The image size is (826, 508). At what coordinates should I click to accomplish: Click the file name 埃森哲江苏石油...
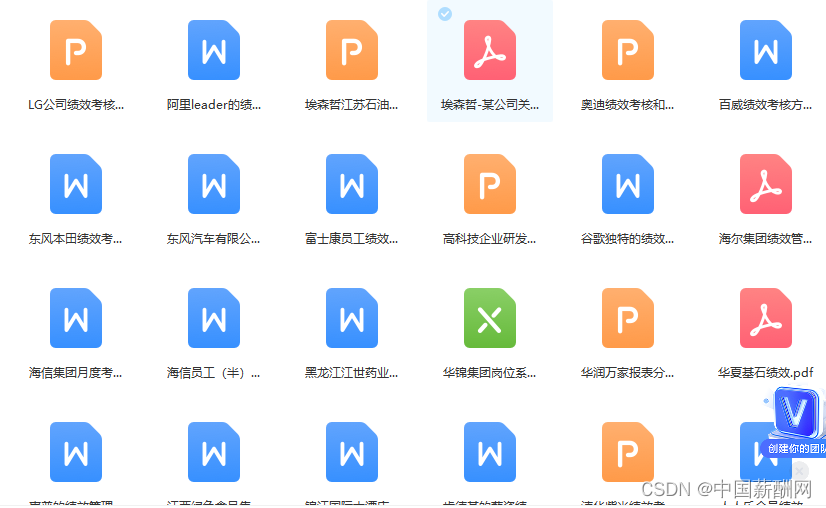point(352,105)
